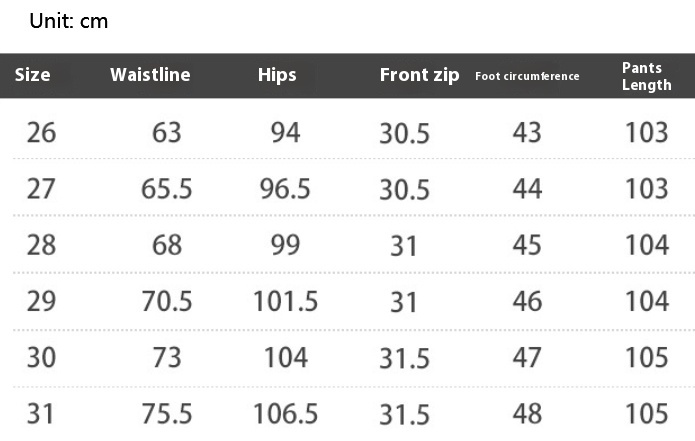Select size 26 in first row
This screenshot has width=695, height=441.
coord(41,133)
